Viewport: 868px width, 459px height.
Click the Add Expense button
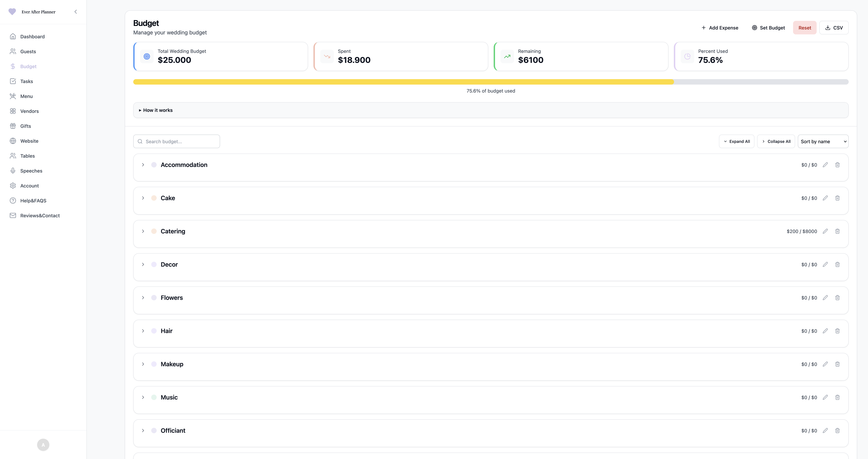(x=720, y=28)
